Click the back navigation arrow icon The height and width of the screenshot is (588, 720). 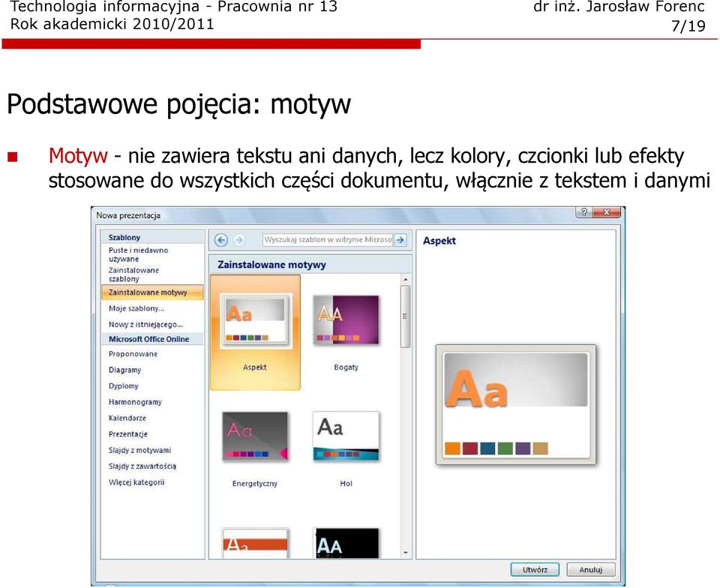(x=221, y=240)
